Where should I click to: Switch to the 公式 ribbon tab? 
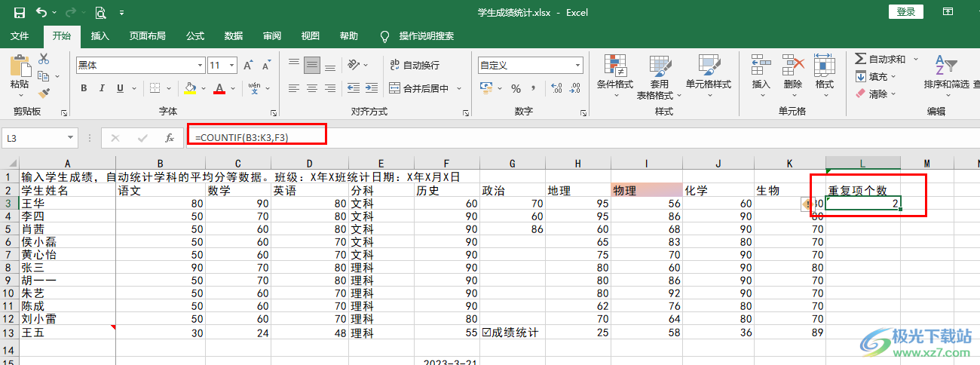195,36
